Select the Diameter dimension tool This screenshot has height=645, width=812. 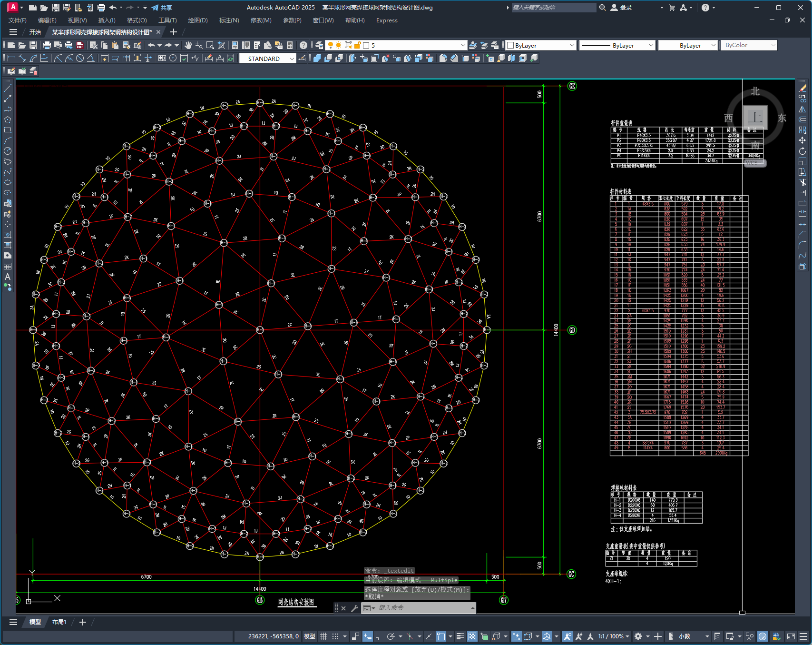pos(80,58)
